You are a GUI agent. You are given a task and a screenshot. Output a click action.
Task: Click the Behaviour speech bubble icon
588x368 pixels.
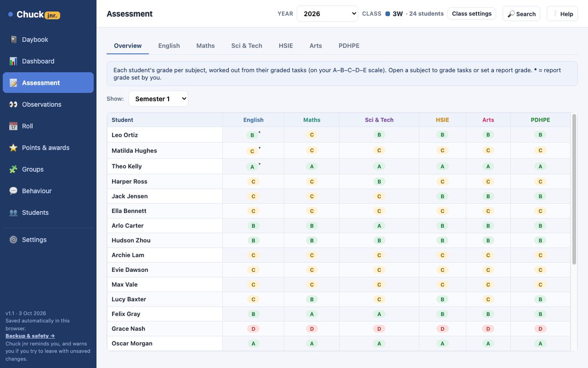click(x=13, y=191)
